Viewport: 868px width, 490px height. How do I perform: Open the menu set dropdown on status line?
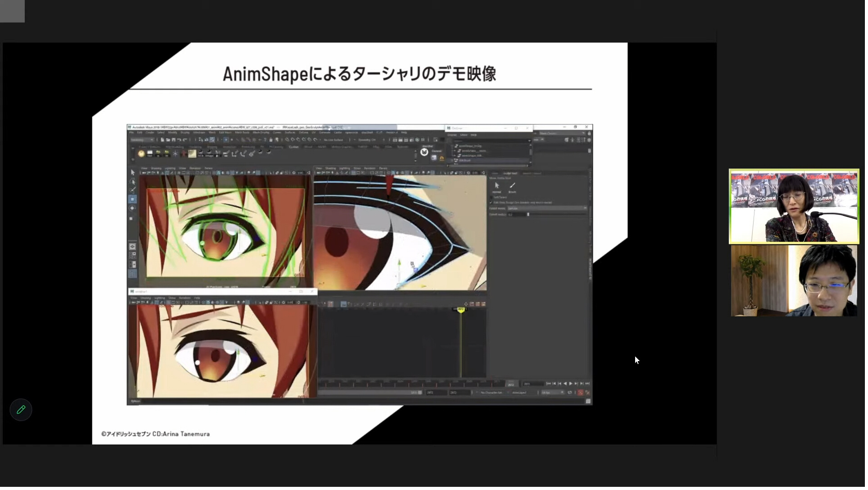[x=142, y=140]
